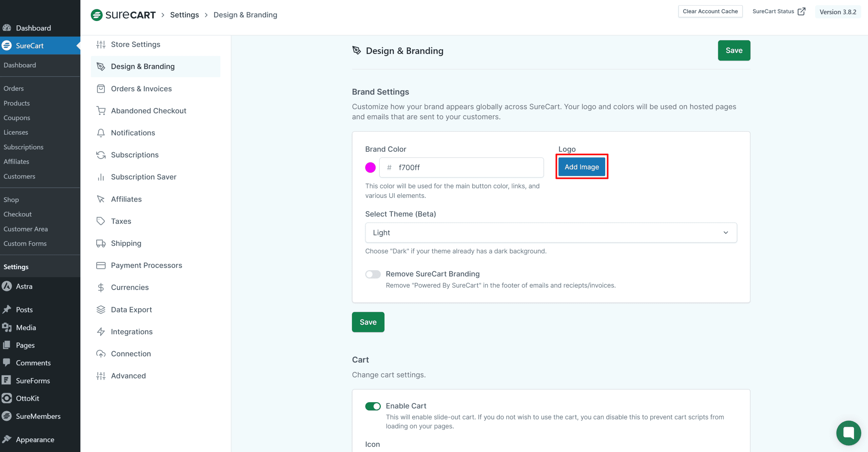The width and height of the screenshot is (868, 452).
Task: Click the Add Image logo button
Action: pyautogui.click(x=581, y=167)
